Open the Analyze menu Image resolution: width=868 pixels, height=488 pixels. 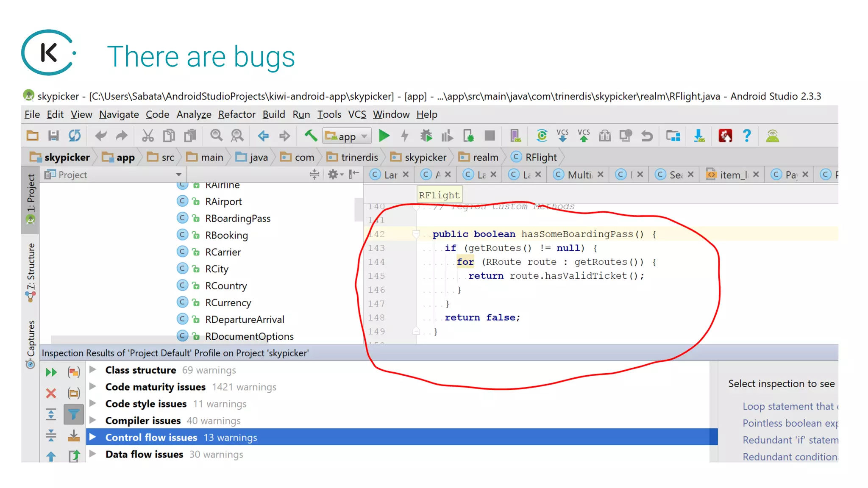pos(194,114)
